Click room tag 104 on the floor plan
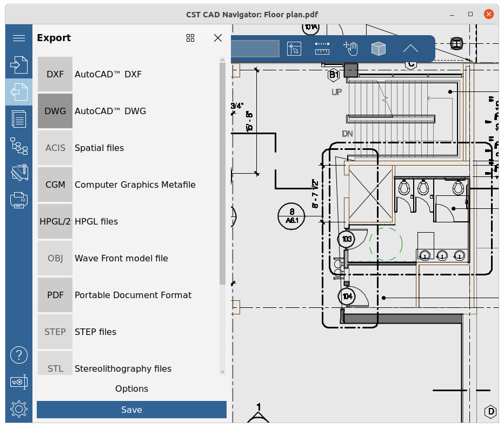The image size is (504, 428). coord(347,296)
